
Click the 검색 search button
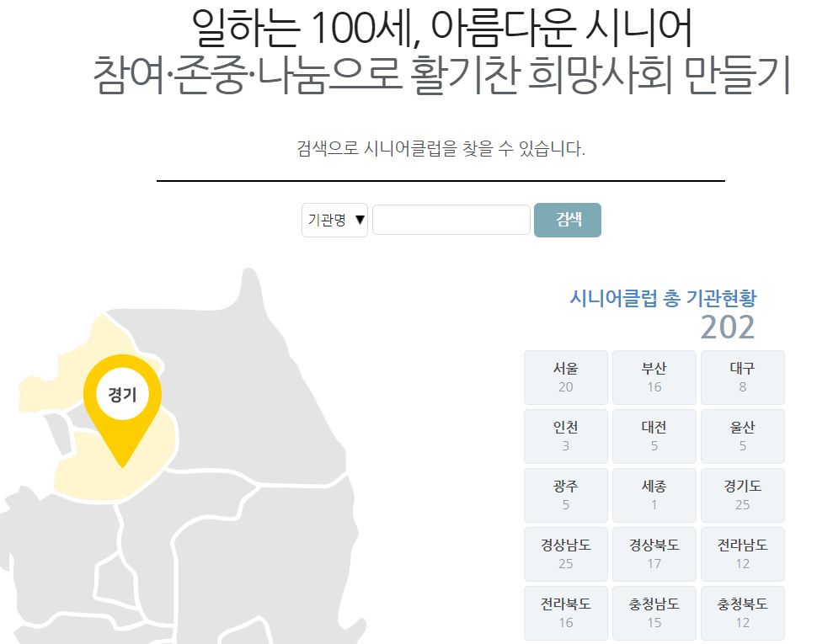pyautogui.click(x=567, y=220)
